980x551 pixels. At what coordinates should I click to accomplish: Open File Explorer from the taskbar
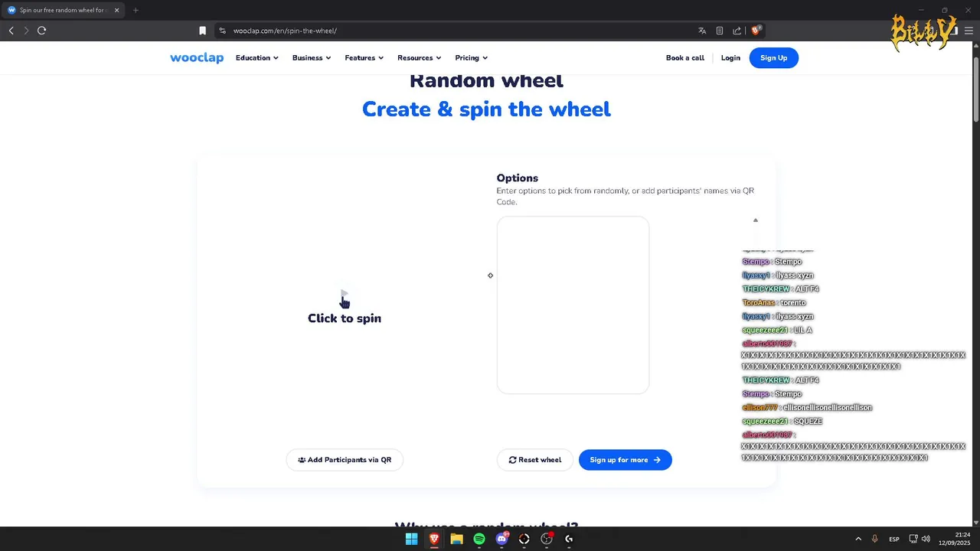(456, 539)
